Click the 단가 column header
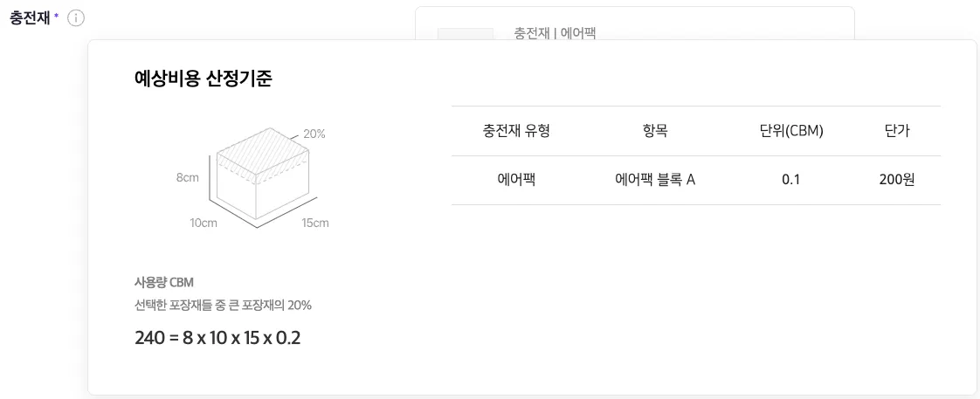 point(897,131)
